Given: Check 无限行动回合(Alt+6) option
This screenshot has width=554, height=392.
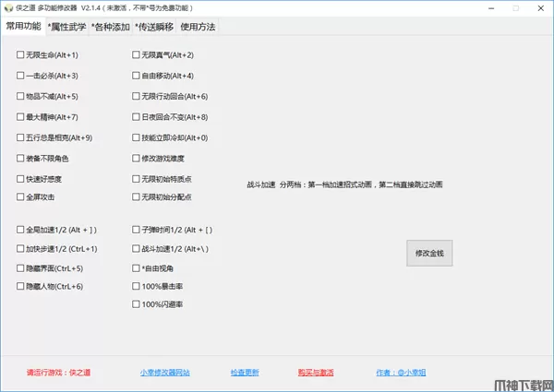Looking at the screenshot, I should pyautogui.click(x=136, y=96).
